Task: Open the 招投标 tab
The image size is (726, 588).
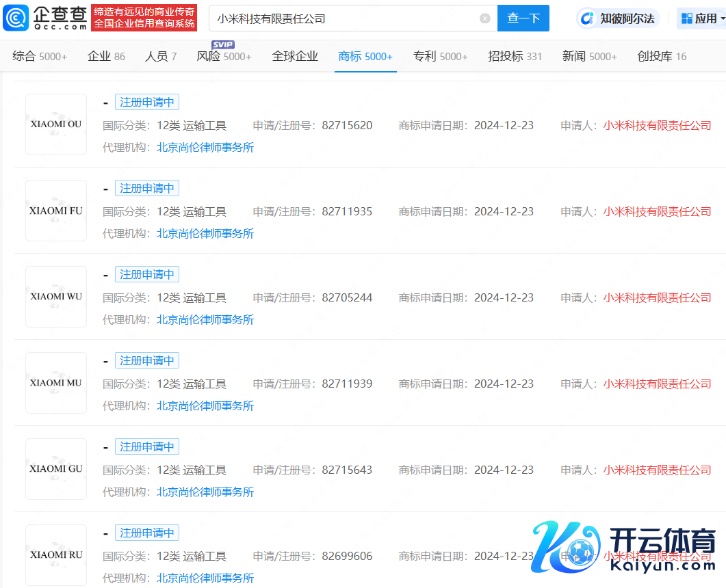Action: pos(515,56)
